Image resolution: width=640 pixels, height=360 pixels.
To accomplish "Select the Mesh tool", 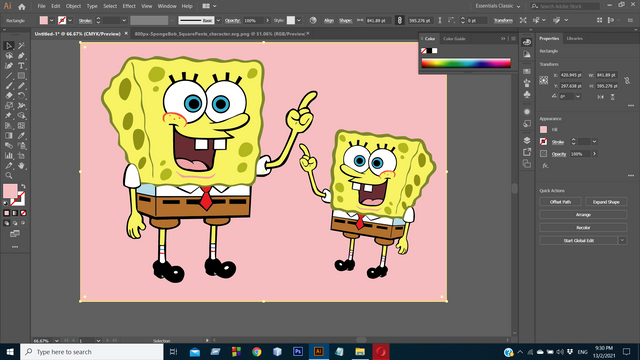I will 21,126.
